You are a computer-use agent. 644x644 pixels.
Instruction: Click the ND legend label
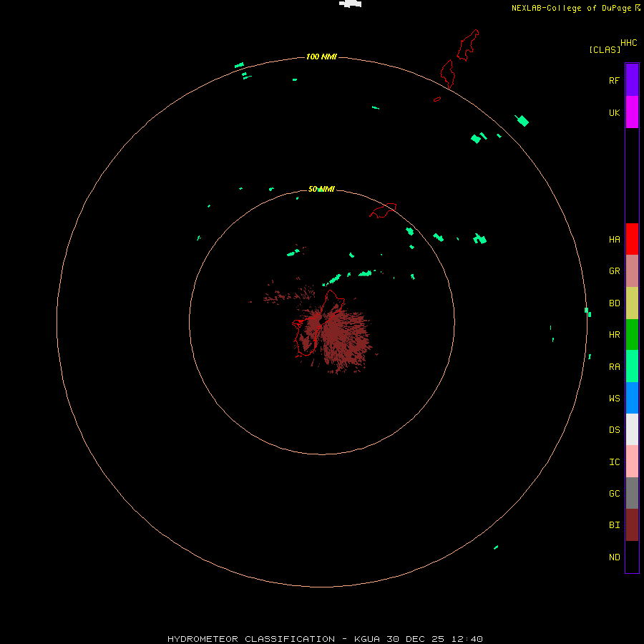click(614, 557)
